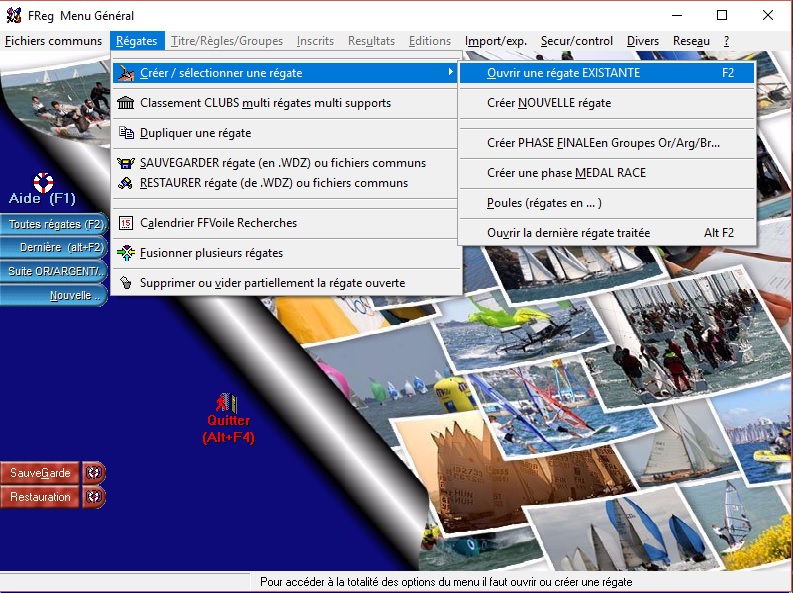Screen dimensions: 793x593
Task: Open the Fichiers communs menu
Action: click(54, 41)
